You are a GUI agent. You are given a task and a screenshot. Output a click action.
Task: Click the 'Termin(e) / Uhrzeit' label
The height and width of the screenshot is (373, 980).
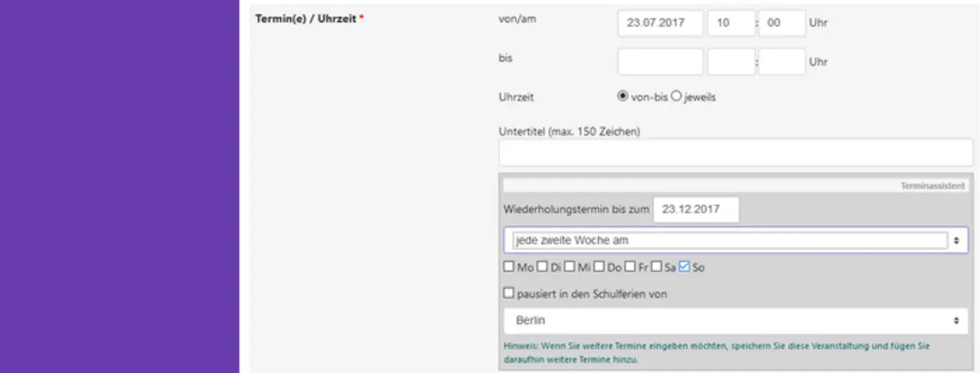tap(309, 18)
